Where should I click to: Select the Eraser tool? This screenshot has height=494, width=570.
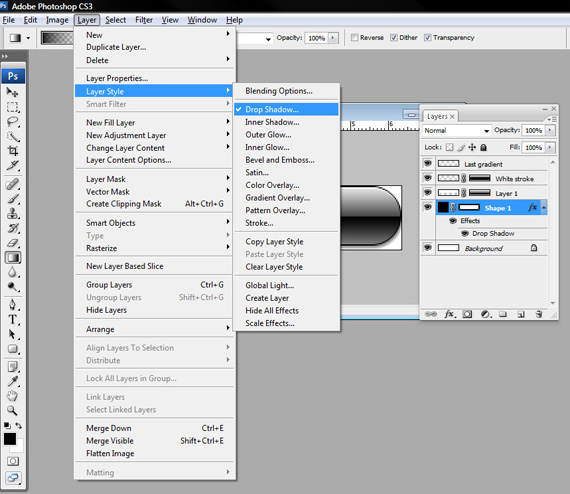[13, 243]
